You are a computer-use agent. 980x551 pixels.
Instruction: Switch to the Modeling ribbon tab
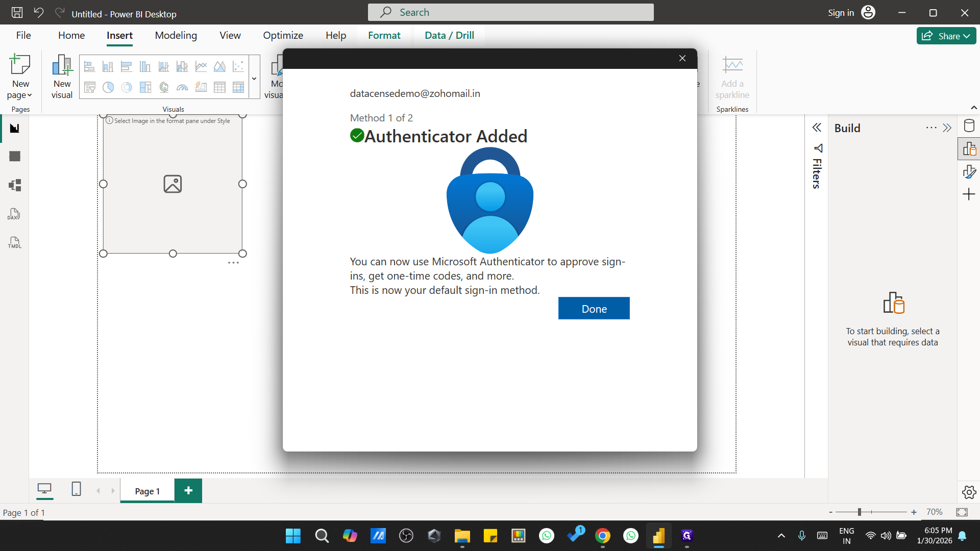176,35
